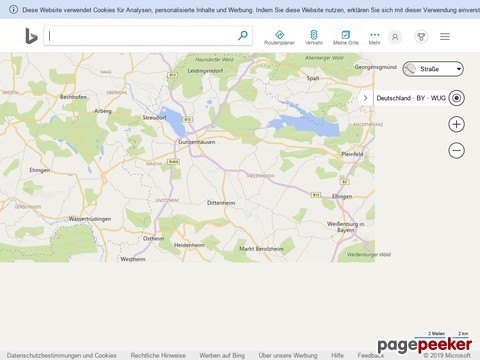Zoom out with the minus button
This screenshot has width=480, height=360.
[x=456, y=150]
